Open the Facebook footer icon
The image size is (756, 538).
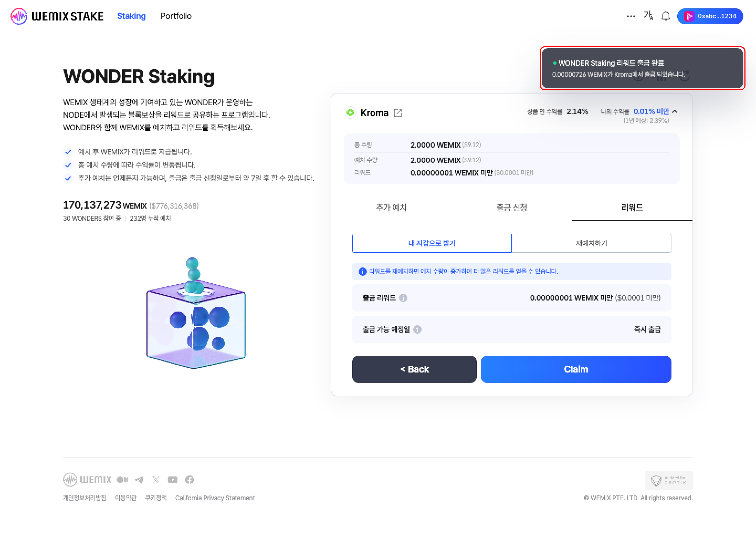[x=189, y=479]
